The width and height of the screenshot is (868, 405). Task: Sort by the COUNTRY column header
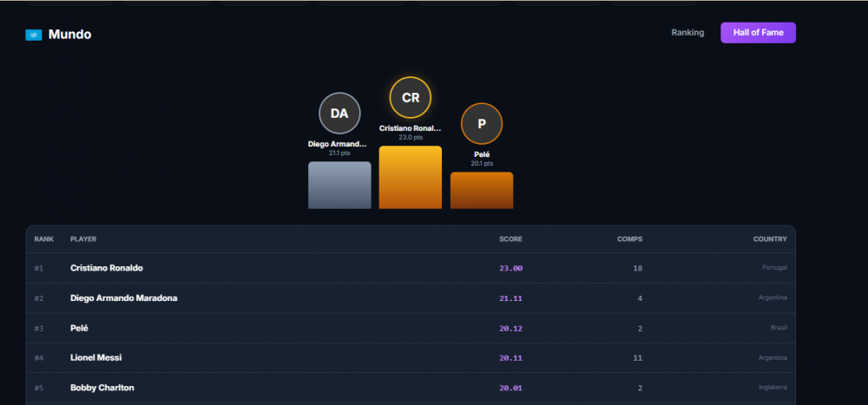(x=769, y=239)
